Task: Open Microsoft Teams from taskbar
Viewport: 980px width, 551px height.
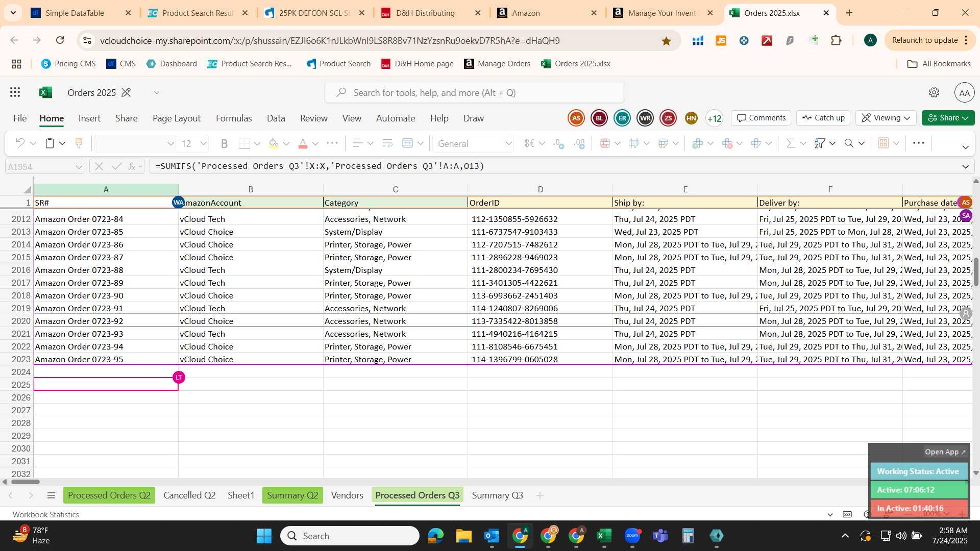Action: tap(660, 536)
